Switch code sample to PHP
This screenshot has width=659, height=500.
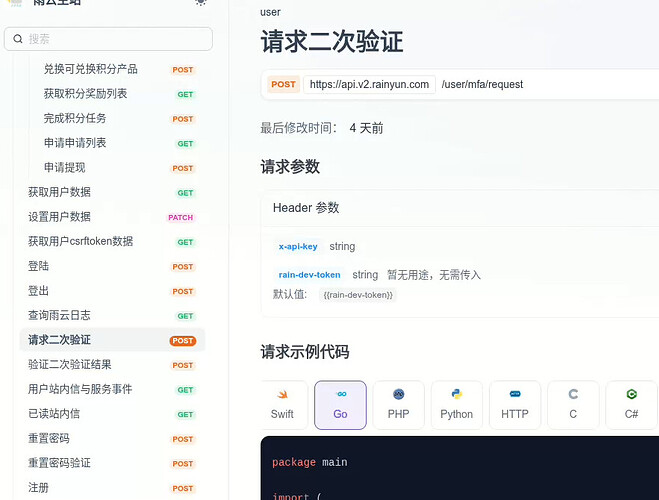coord(398,405)
